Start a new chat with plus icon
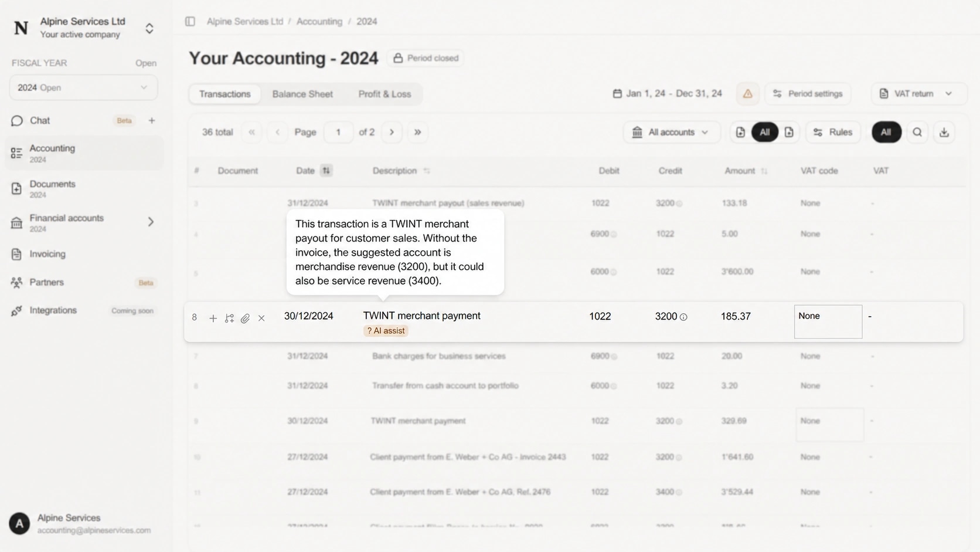 tap(152, 121)
